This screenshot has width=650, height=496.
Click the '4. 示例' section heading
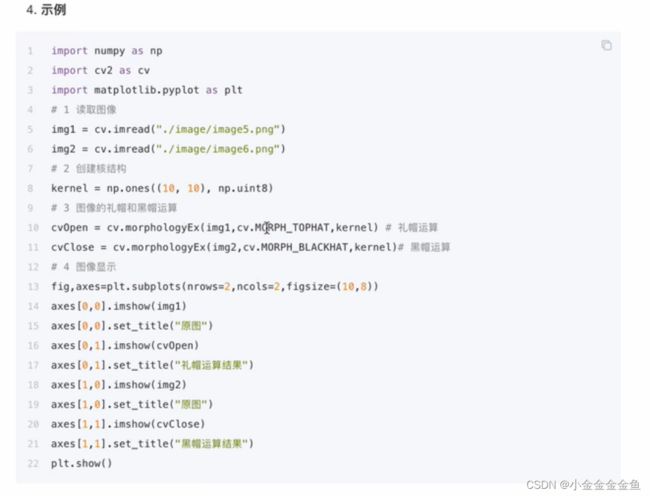46,10
